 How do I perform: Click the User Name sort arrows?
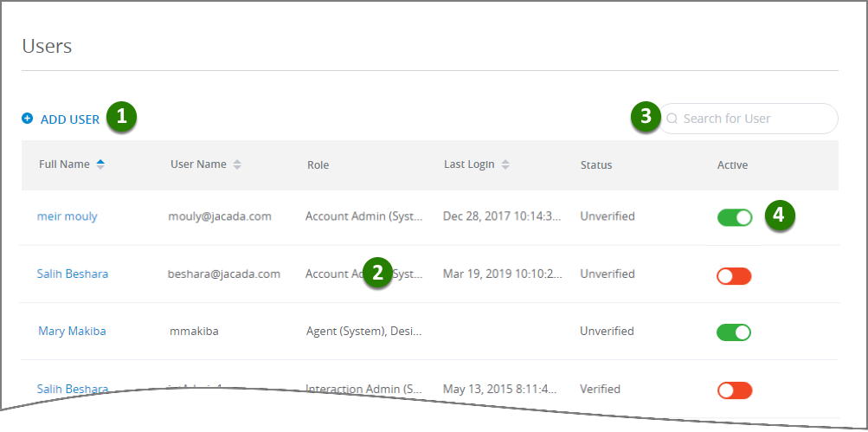click(237, 164)
